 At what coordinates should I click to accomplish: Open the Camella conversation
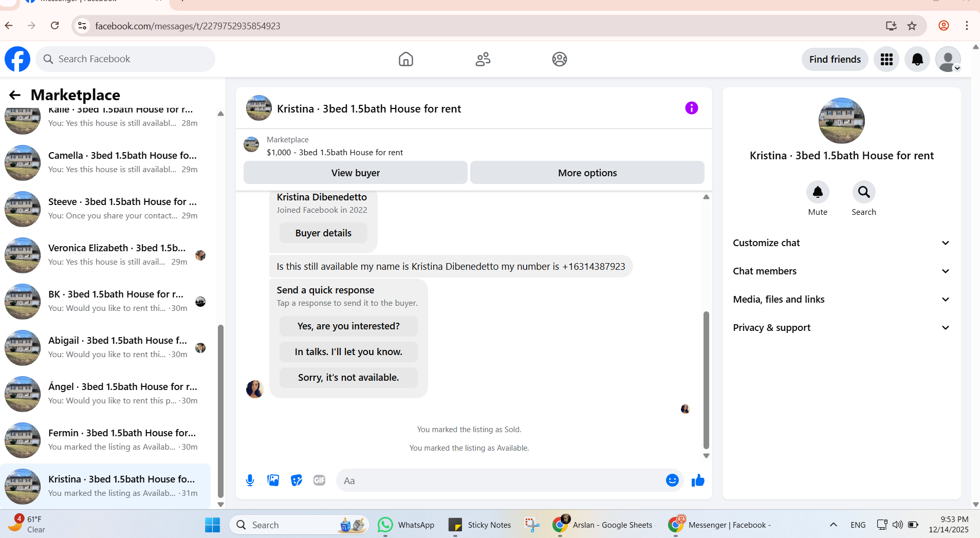(x=105, y=162)
